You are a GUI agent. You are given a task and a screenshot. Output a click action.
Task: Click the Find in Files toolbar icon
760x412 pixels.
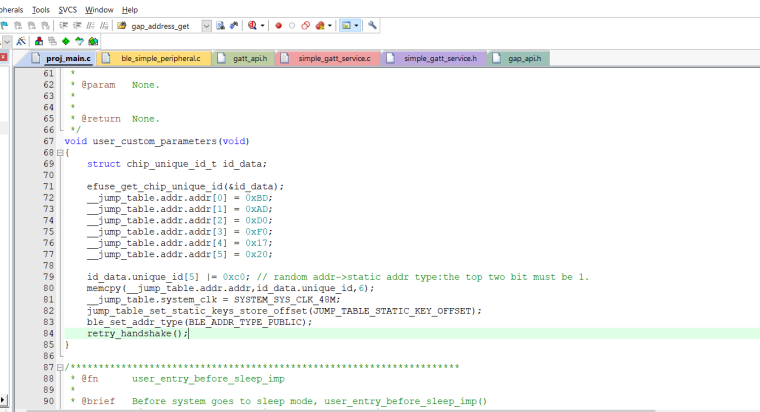[219, 24]
